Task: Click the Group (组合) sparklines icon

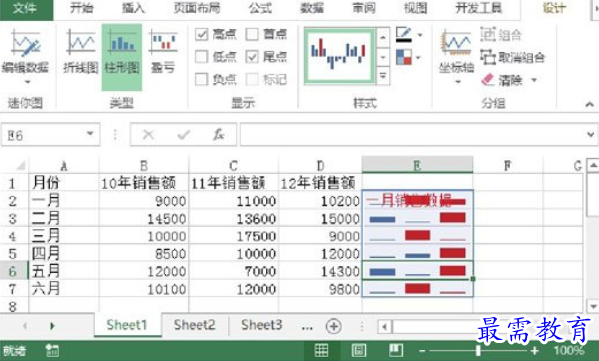Action: [487, 34]
